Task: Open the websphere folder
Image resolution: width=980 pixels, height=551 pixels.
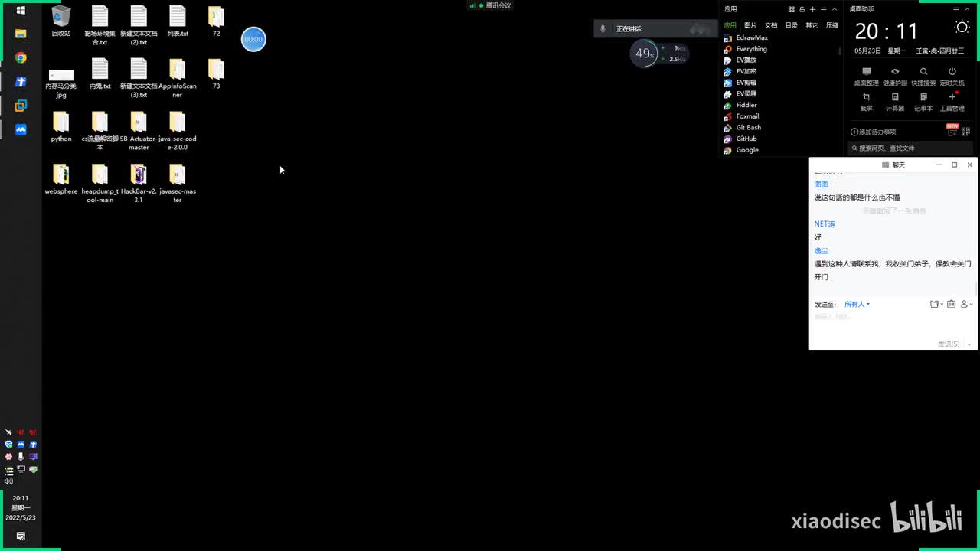Action: pos(61,179)
